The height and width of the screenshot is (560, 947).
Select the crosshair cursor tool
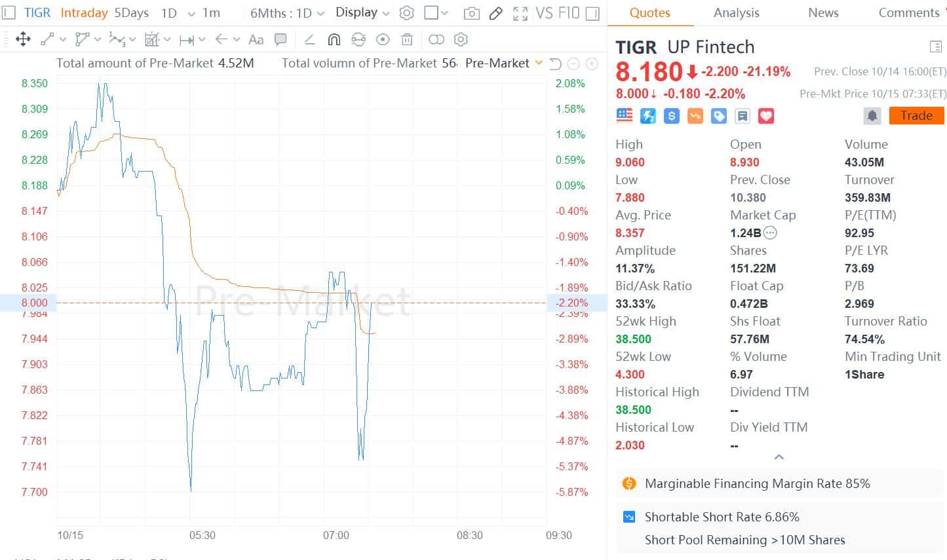click(23, 39)
